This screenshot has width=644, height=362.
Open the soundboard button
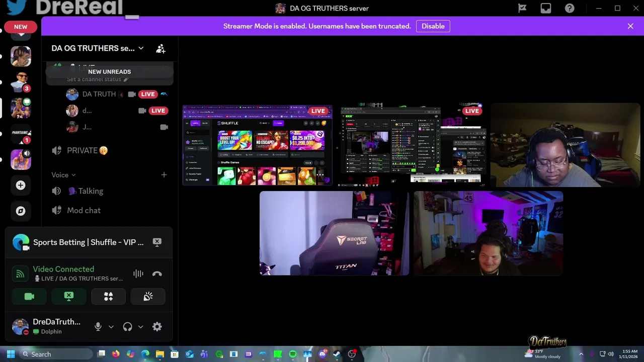148,297
